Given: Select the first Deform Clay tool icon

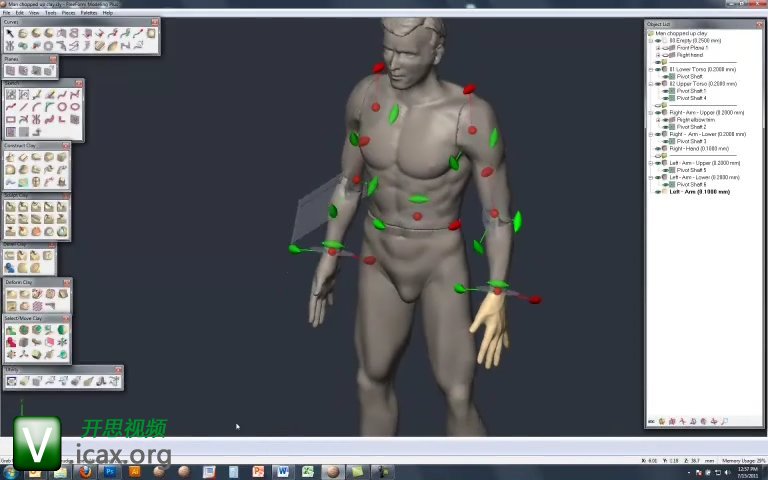Looking at the screenshot, I should coord(10,294).
